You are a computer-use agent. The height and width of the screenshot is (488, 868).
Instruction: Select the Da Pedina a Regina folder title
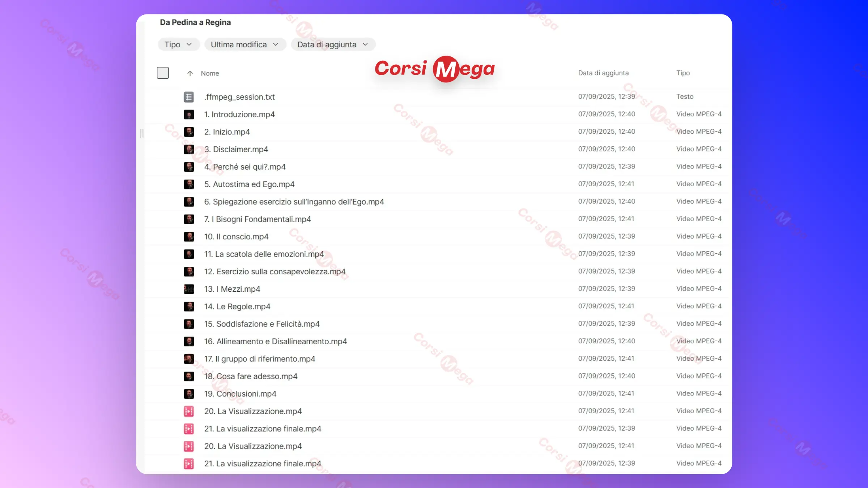[x=195, y=22]
